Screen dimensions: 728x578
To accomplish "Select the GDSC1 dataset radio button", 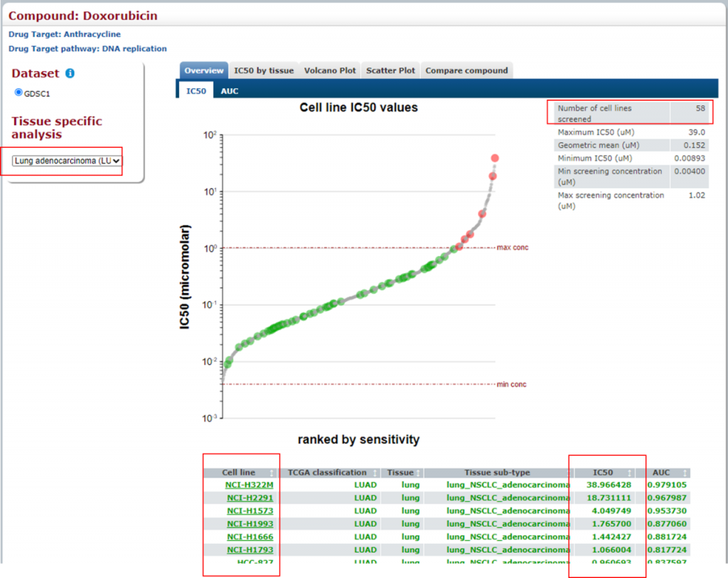I will (x=18, y=92).
